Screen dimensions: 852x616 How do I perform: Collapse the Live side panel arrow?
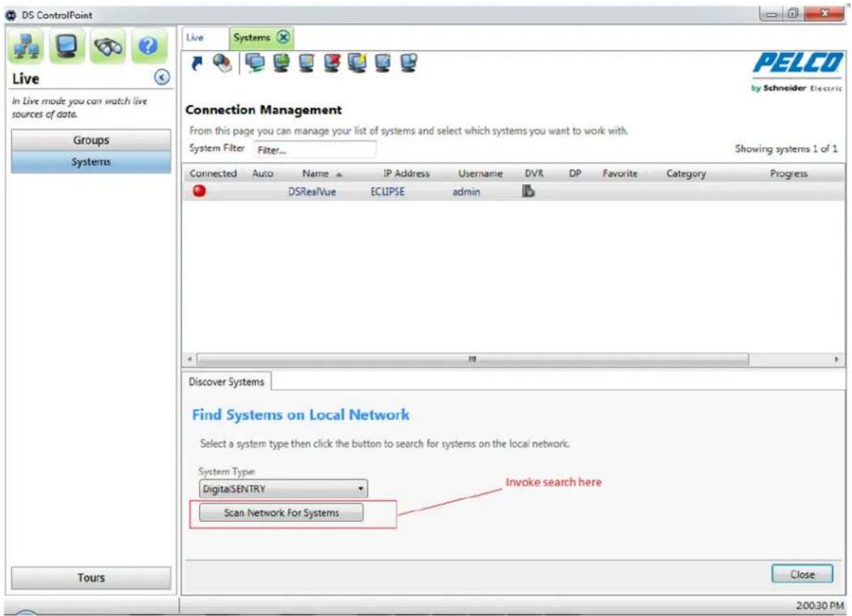[x=162, y=78]
